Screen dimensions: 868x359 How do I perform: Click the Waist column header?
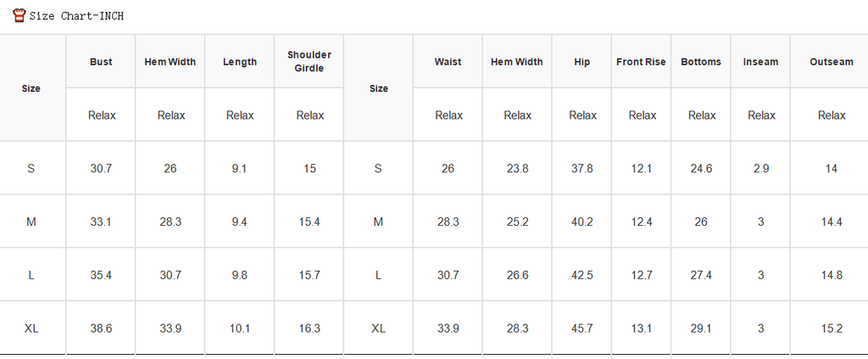448,62
